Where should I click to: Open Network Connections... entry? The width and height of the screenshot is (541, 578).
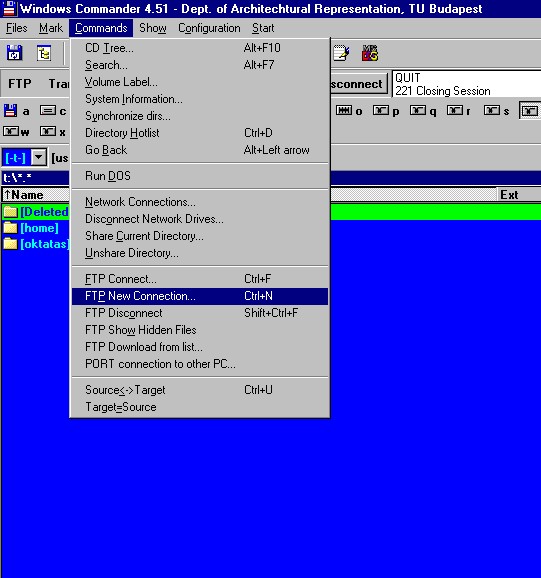[200, 202]
